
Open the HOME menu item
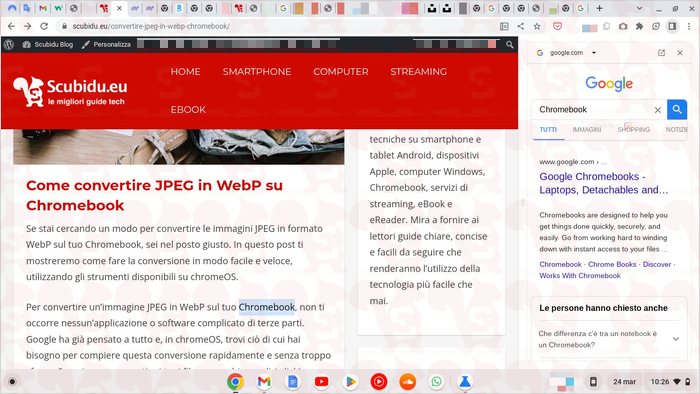tap(185, 71)
